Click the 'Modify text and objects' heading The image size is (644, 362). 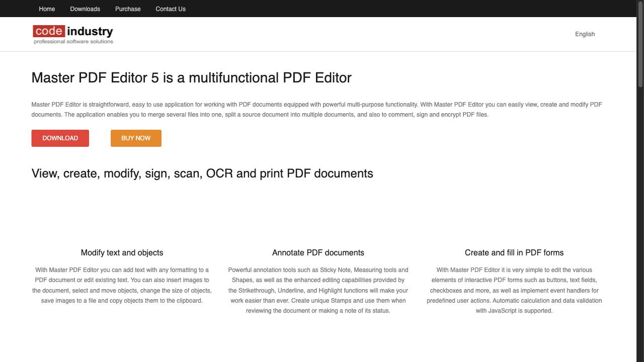pyautogui.click(x=122, y=252)
